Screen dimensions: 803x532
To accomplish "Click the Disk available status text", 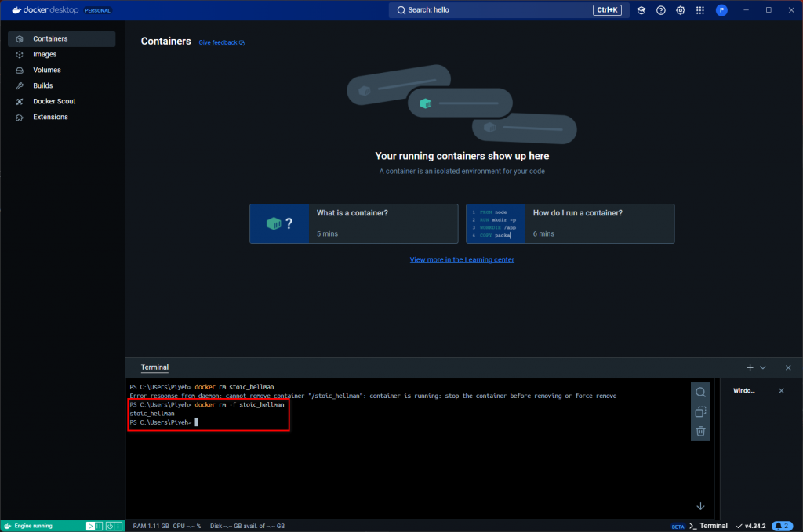I will point(247,526).
